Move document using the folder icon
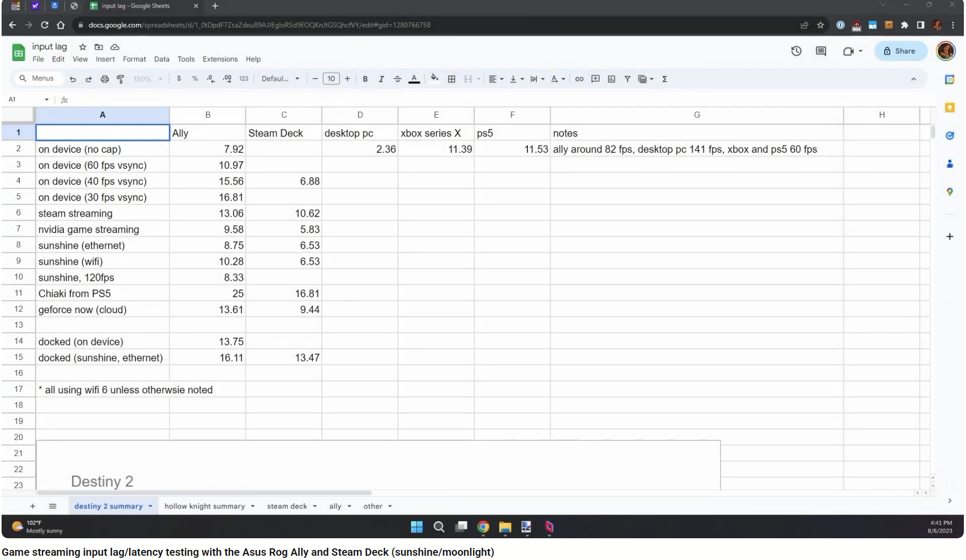 (99, 47)
